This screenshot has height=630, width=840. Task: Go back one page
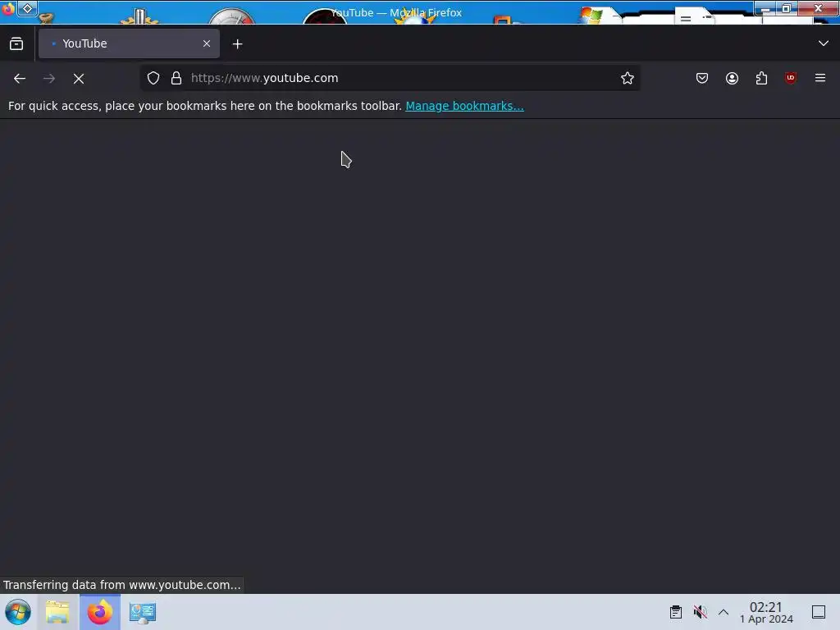click(20, 78)
